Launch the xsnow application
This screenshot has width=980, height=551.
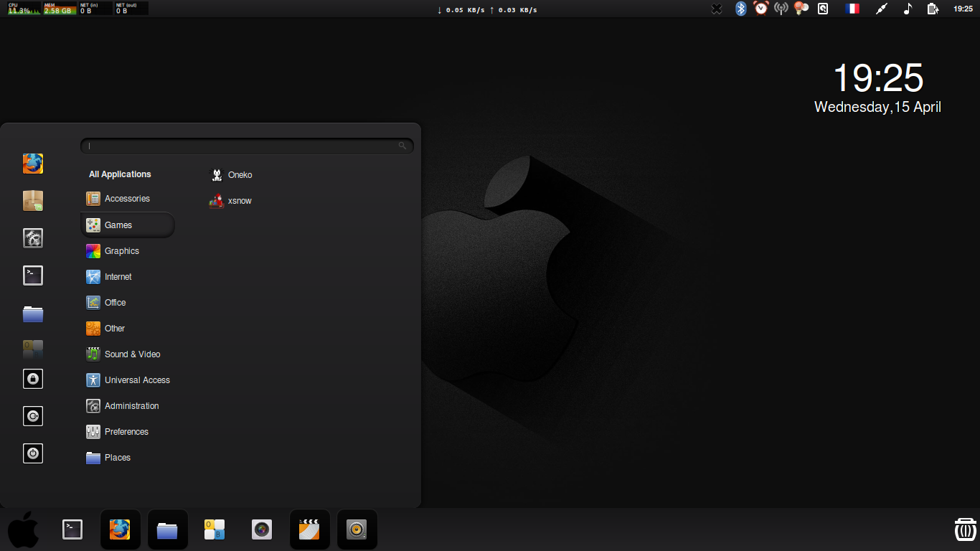231,201
